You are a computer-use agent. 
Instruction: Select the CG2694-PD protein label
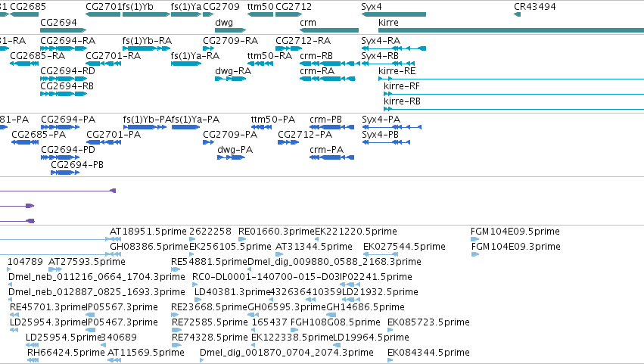coord(68,150)
